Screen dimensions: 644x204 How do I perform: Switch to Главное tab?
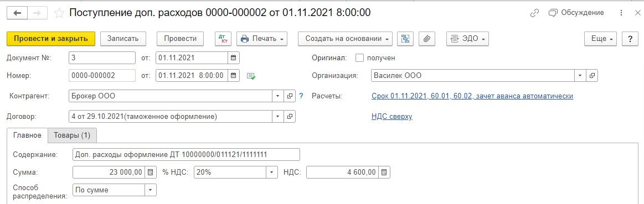(x=28, y=135)
